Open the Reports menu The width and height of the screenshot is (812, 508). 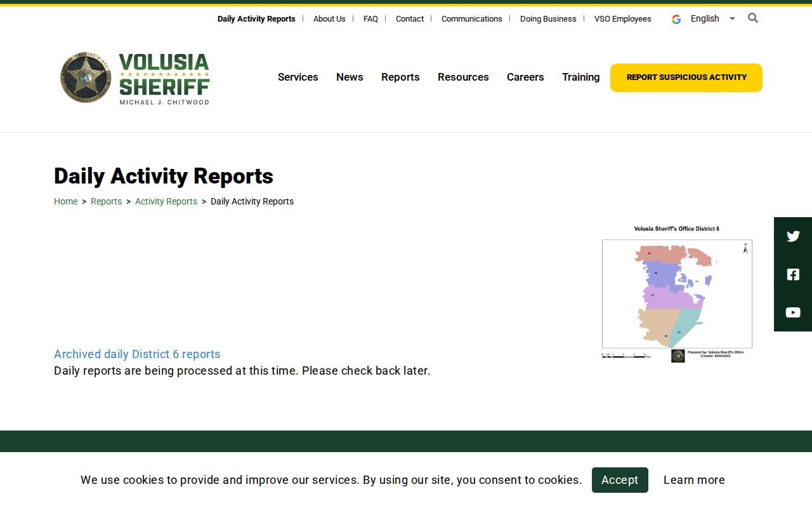400,77
